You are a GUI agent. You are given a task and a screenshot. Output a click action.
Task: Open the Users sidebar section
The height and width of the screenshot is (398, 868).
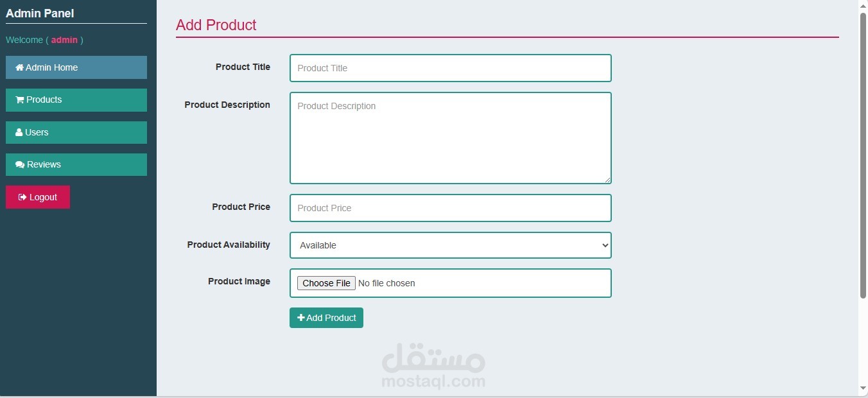click(76, 132)
